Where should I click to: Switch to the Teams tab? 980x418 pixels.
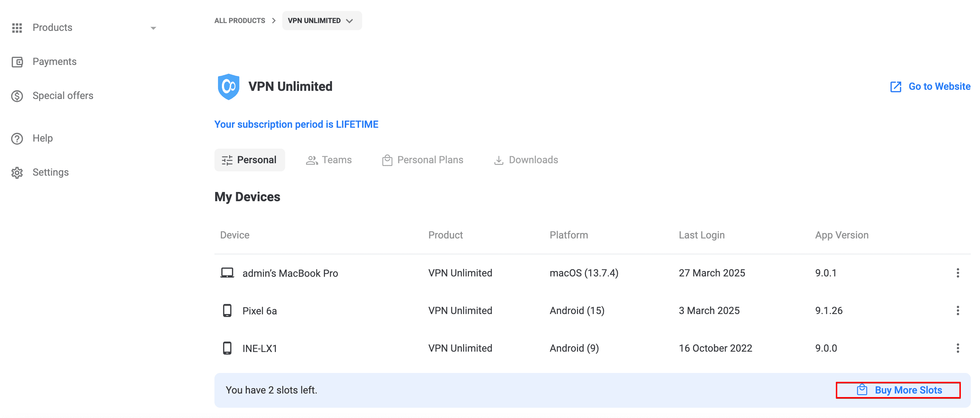click(329, 160)
